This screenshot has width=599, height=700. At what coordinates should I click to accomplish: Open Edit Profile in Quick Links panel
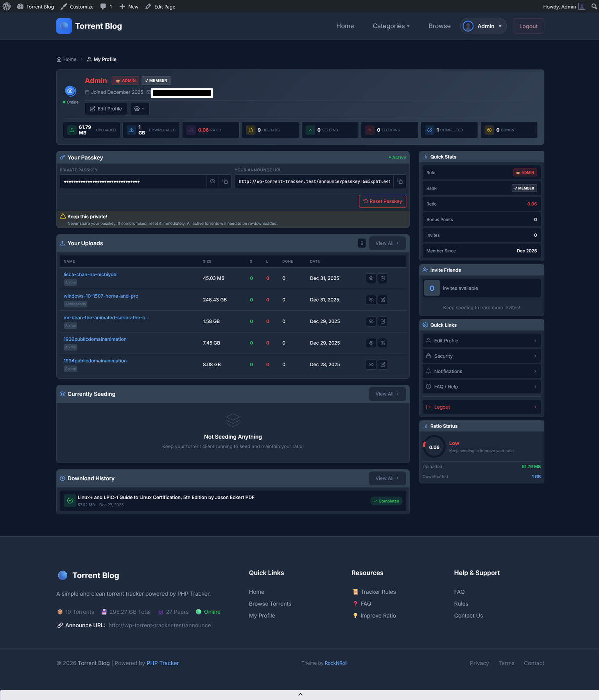(x=482, y=341)
